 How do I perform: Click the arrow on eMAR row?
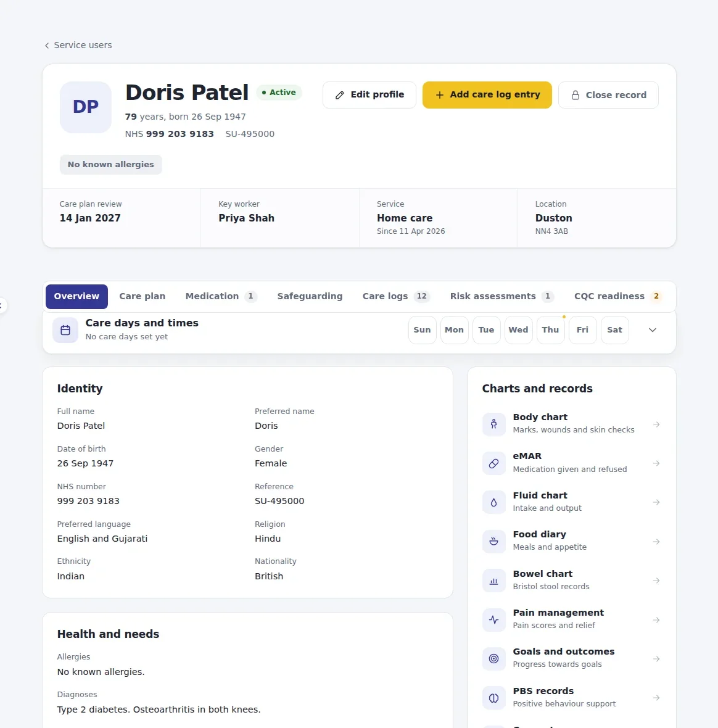pos(656,463)
